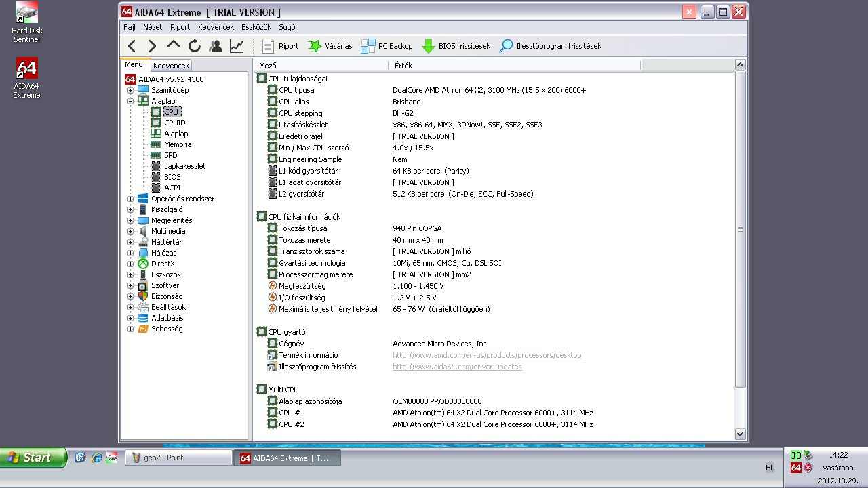Screen dimensions: 868x488
Task: Click the Internet Explorer quick launch icon
Action: tap(96, 457)
